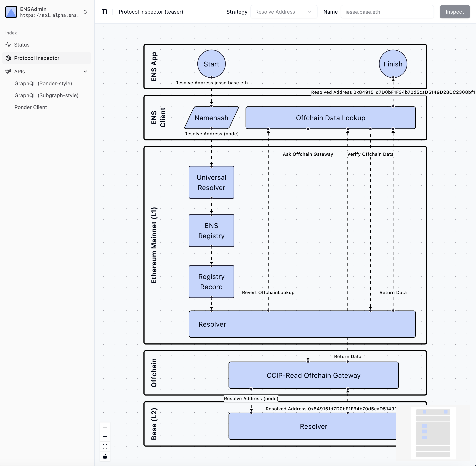Click the 'Protocol Inspector (teaser)' header title
Screen dimensions: 476x466
(151, 12)
